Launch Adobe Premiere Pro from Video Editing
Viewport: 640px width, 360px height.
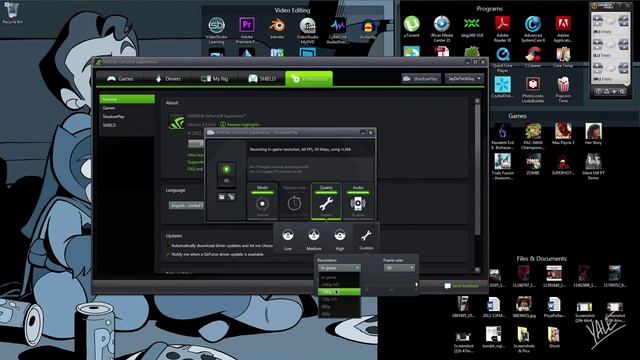pyautogui.click(x=246, y=30)
